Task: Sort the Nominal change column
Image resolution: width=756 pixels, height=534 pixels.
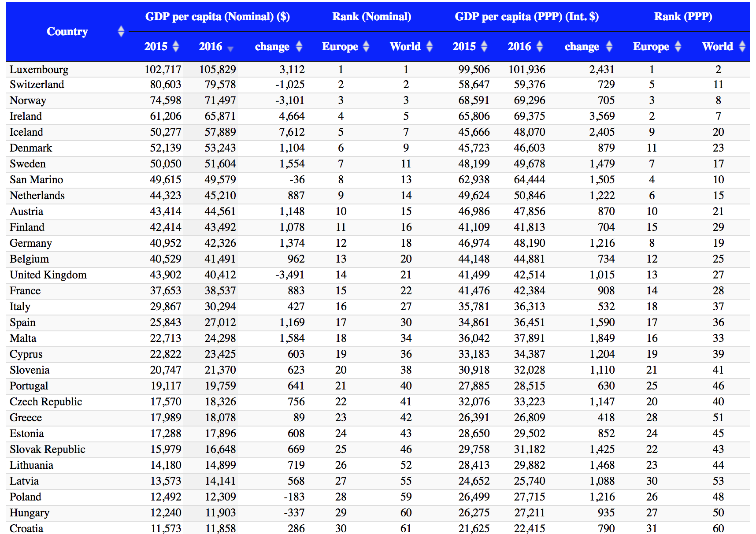Action: click(x=299, y=46)
